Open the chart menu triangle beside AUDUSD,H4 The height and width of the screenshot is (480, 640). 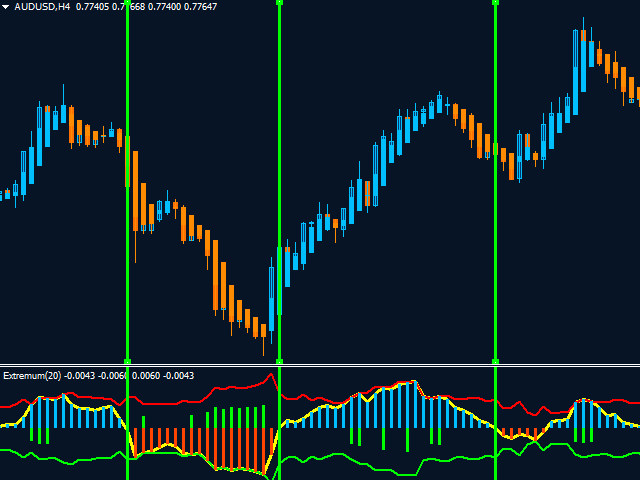pos(6,7)
